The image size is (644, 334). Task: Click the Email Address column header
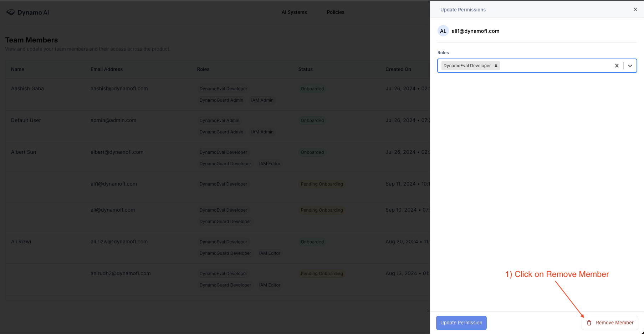click(x=107, y=69)
